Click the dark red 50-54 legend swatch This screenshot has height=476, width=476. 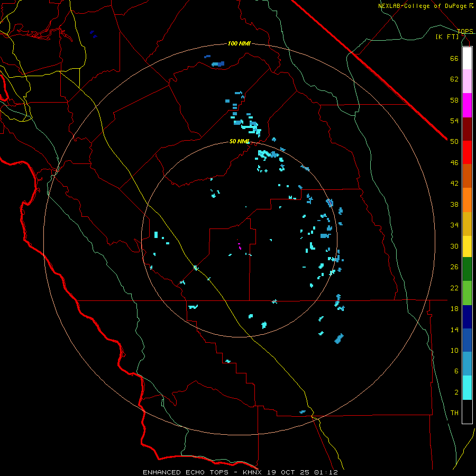tap(467, 129)
